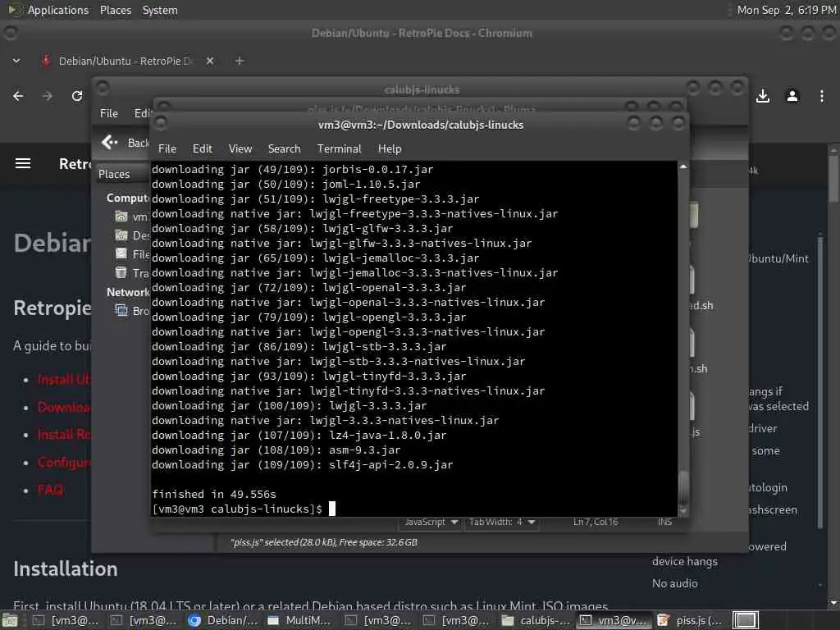
Task: Click 'device hangs' table of contents entry
Action: coord(684,561)
